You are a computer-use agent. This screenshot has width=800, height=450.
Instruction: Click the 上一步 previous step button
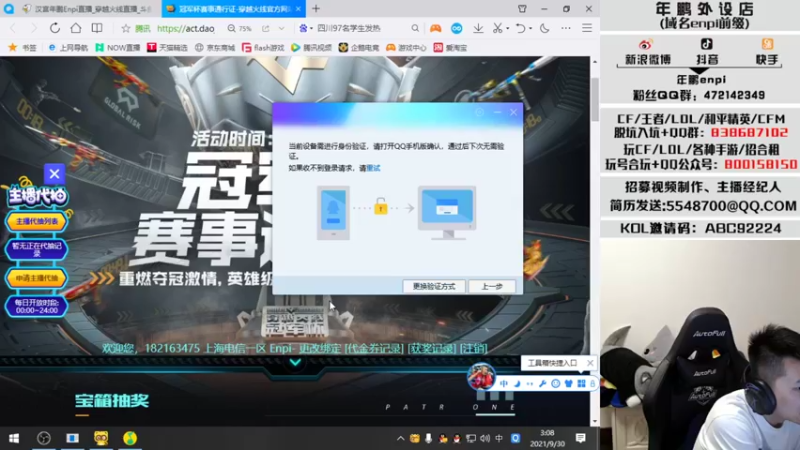coord(492,286)
